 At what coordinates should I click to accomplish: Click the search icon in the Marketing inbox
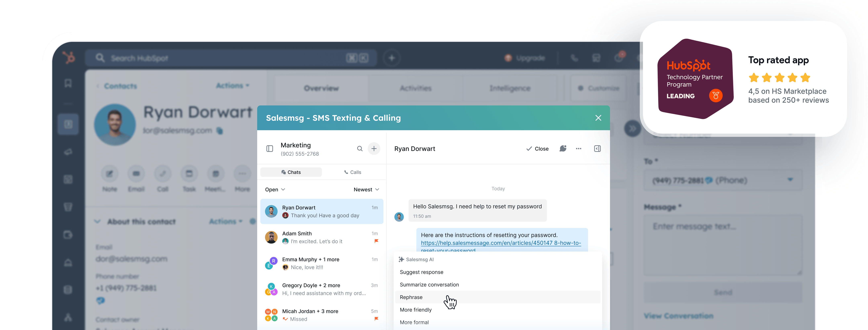coord(359,148)
